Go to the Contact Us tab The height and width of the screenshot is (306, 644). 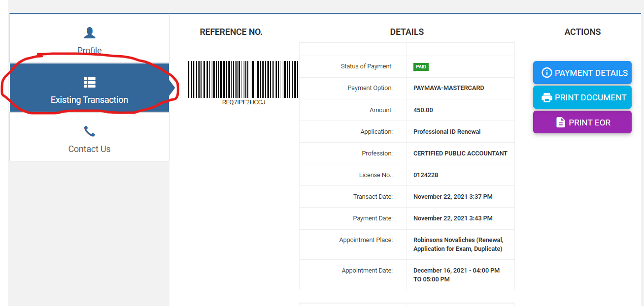pyautogui.click(x=89, y=137)
